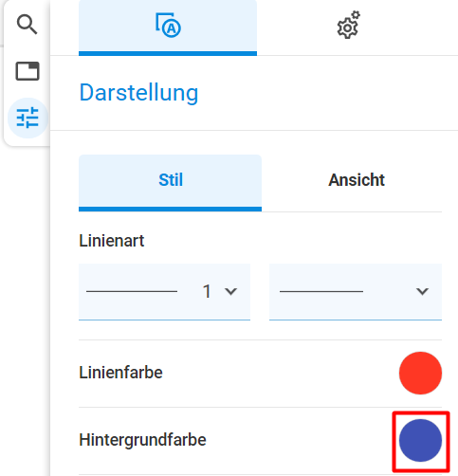Click the red Linienfarbe color swatch
Viewport: 458px width, 476px height.
point(420,373)
